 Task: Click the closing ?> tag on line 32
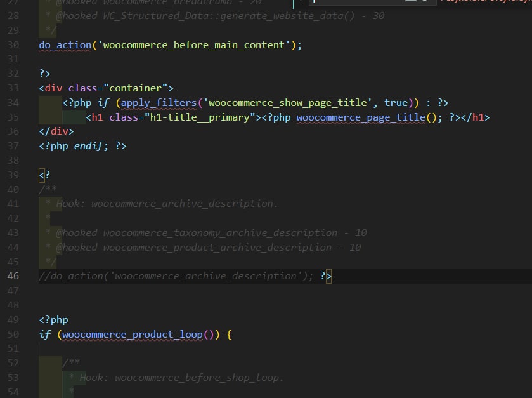click(45, 74)
